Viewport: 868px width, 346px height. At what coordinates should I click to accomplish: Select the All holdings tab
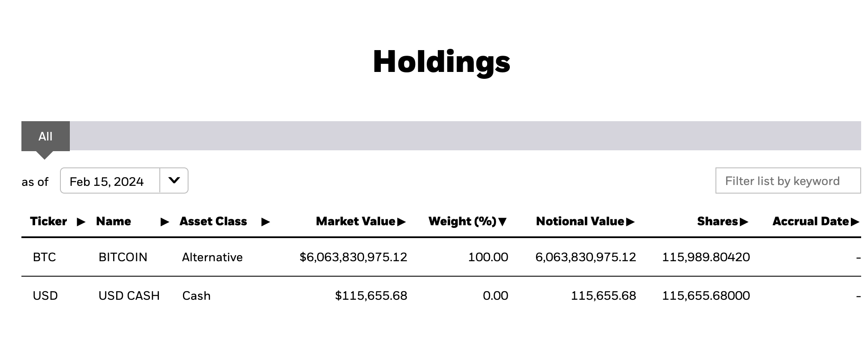45,137
